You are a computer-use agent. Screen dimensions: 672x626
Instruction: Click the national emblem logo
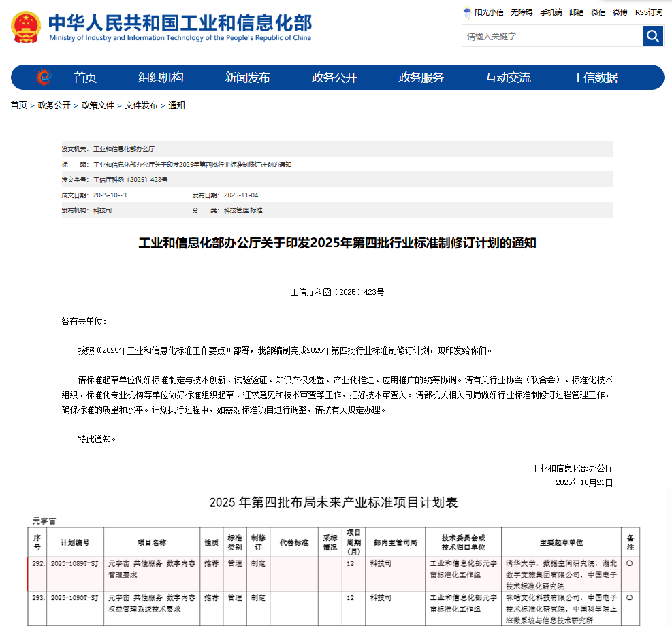[x=26, y=27]
